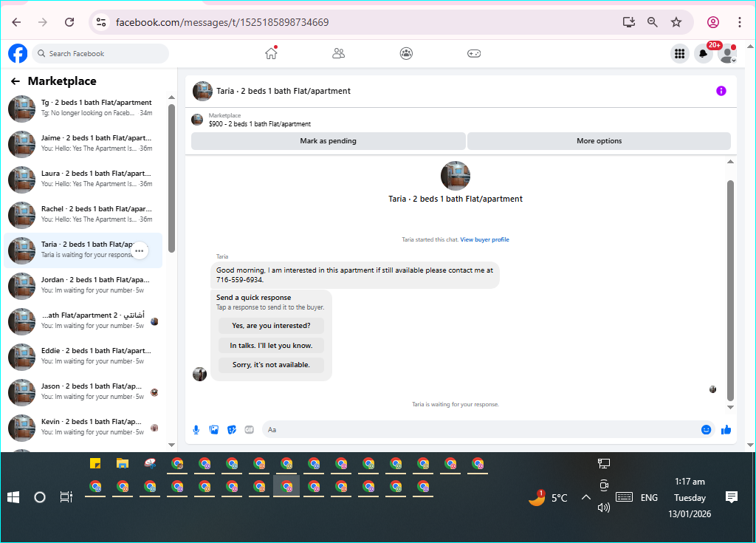This screenshot has height=543, width=756.
Task: Click the taskbar weather widget showing 5°C
Action: [548, 498]
